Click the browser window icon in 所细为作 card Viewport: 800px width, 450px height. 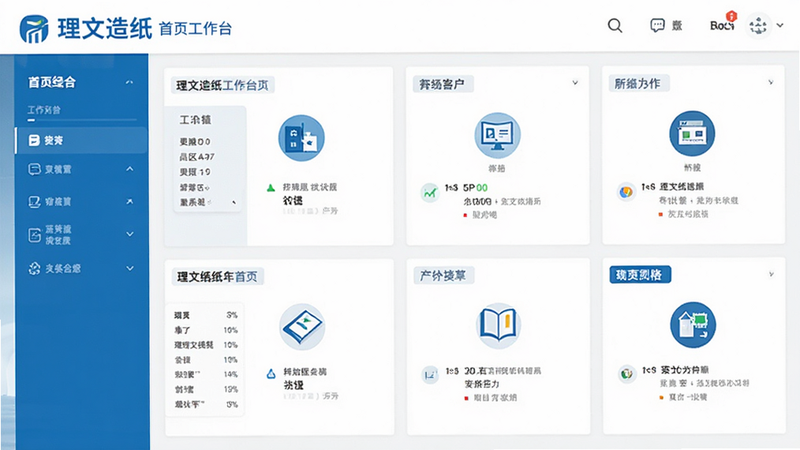692,134
